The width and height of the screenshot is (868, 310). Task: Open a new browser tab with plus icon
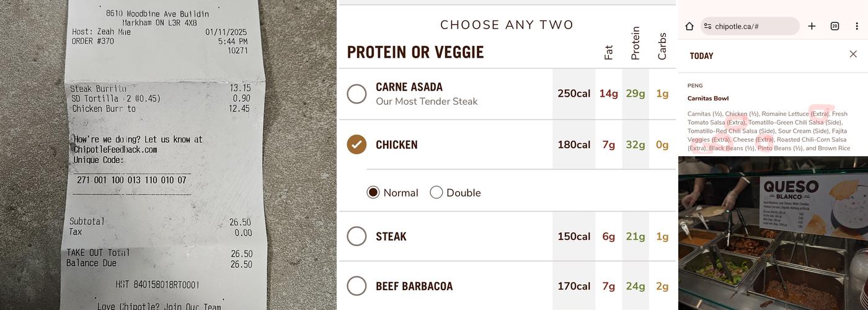[812, 26]
